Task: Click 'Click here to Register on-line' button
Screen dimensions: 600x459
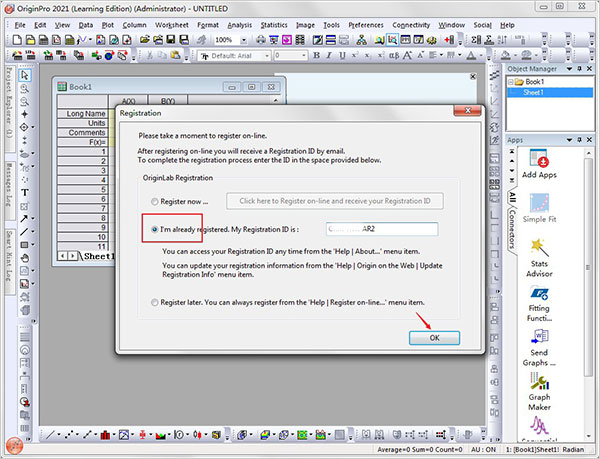Action: click(335, 201)
